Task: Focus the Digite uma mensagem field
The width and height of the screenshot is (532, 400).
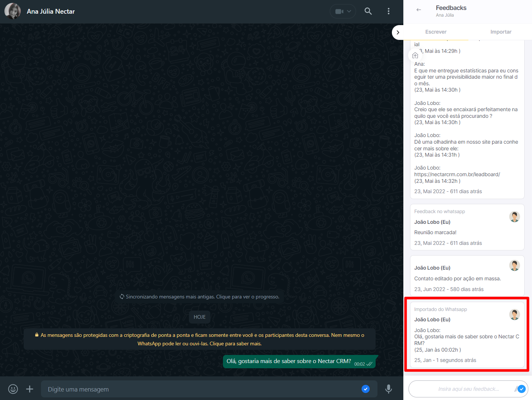Action: tap(209, 389)
